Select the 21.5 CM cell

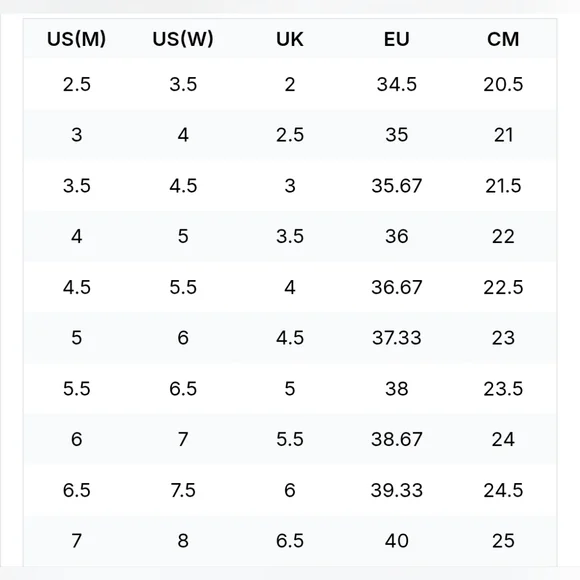(503, 186)
